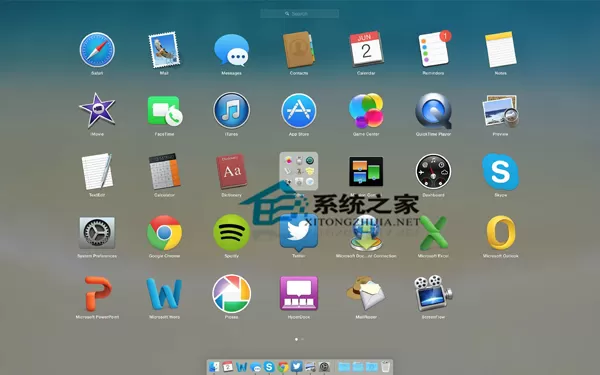Screen dimensions: 600x375
Task: Open the Twitter app
Action: [x=299, y=233]
